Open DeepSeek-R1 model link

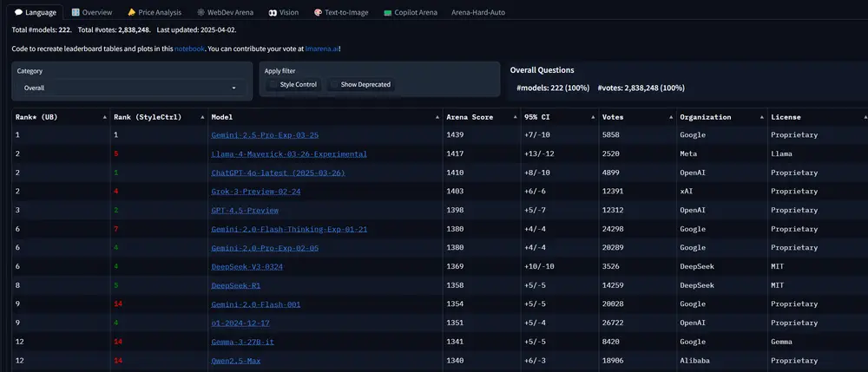[x=236, y=286]
